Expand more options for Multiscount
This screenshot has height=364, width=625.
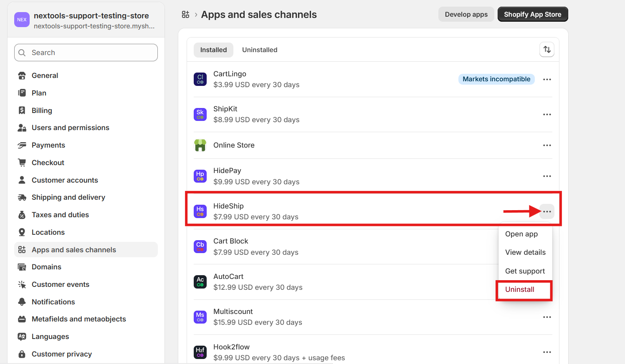pos(547,317)
